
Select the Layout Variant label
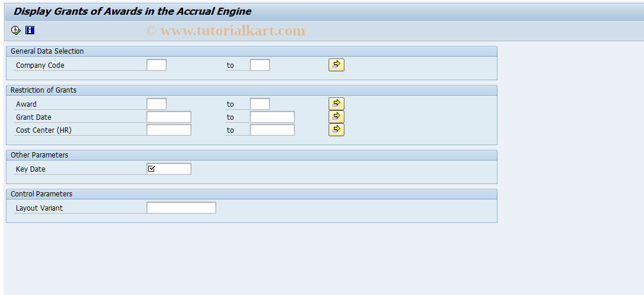point(39,208)
